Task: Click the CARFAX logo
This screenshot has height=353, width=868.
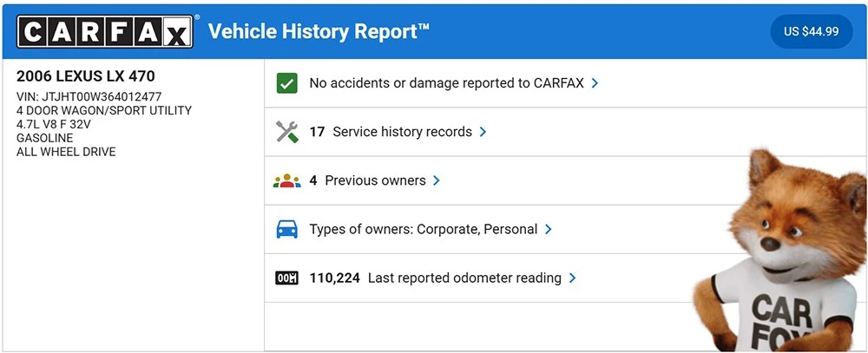Action: point(105,31)
